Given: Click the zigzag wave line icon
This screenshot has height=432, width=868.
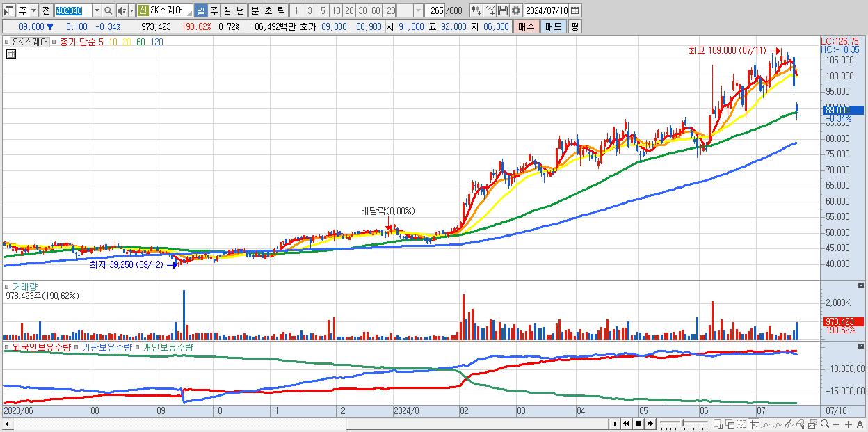Looking at the screenshot, I should (778, 424).
